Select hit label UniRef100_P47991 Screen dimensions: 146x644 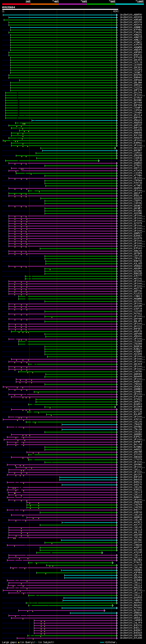coord(131,607)
